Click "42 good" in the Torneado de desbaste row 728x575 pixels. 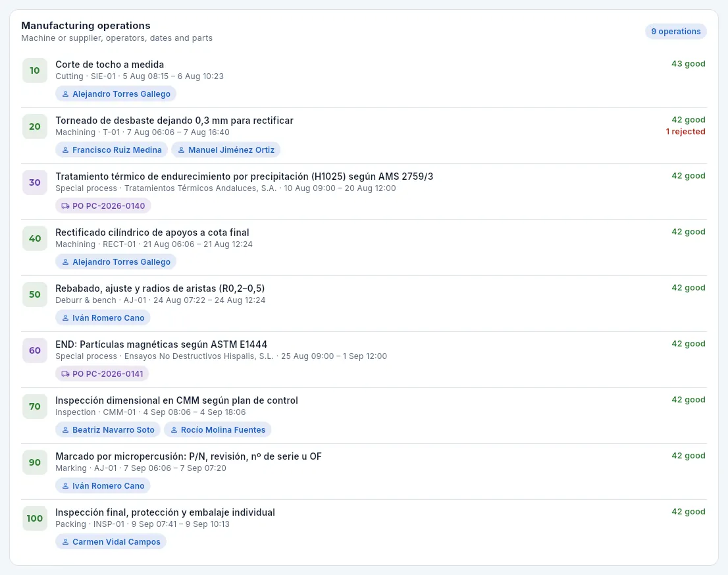688,120
